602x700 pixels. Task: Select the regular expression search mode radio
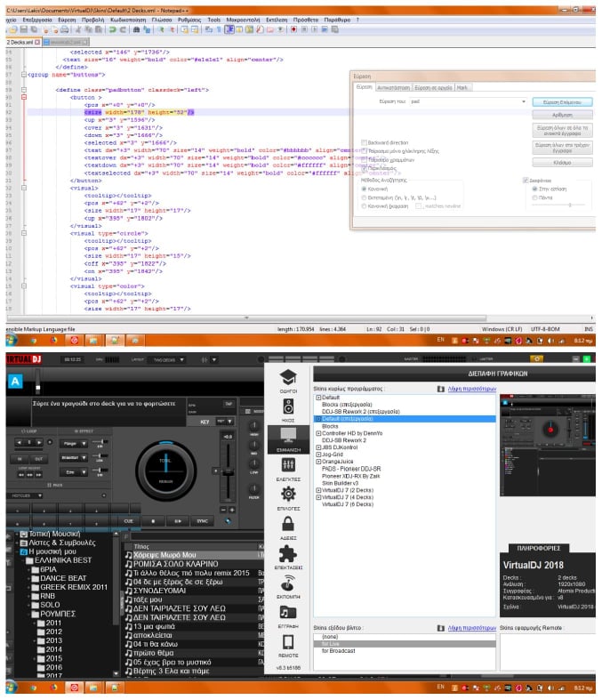click(365, 205)
